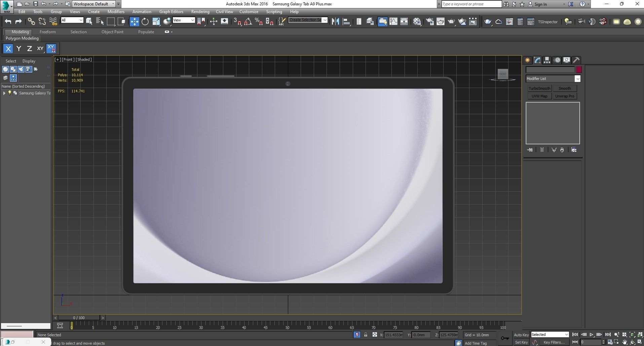644x346 pixels.
Task: Click Configure Modifier Sets icon
Action: 574,150
